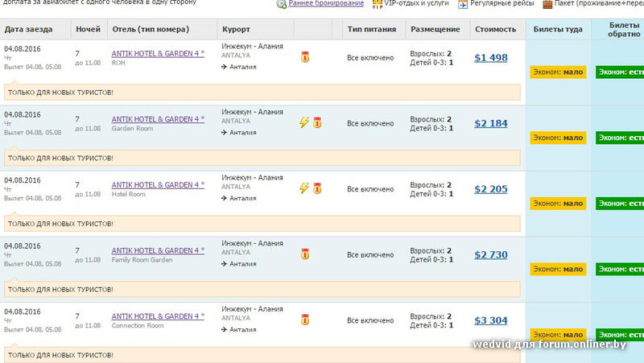Select the $3 304 price link
This screenshot has width=644, height=363.
(x=491, y=320)
